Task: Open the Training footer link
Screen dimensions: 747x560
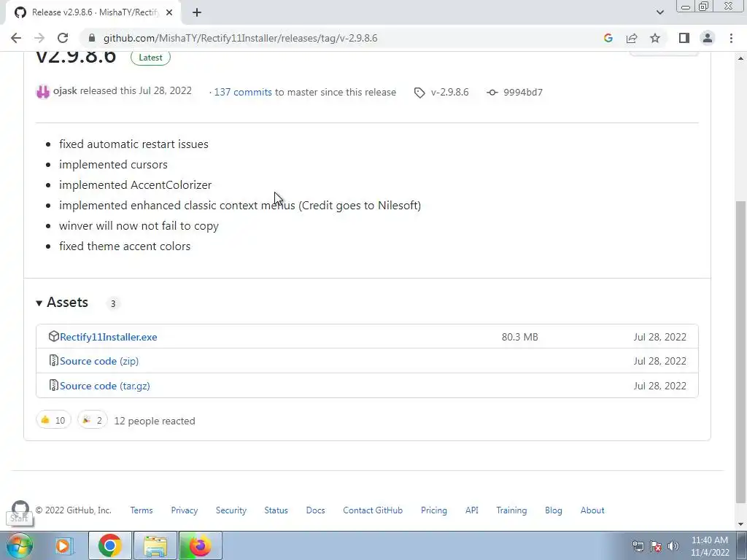Action: [x=511, y=510]
